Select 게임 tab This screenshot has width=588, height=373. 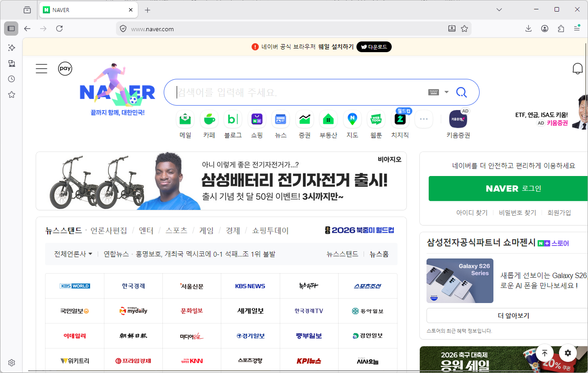207,230
